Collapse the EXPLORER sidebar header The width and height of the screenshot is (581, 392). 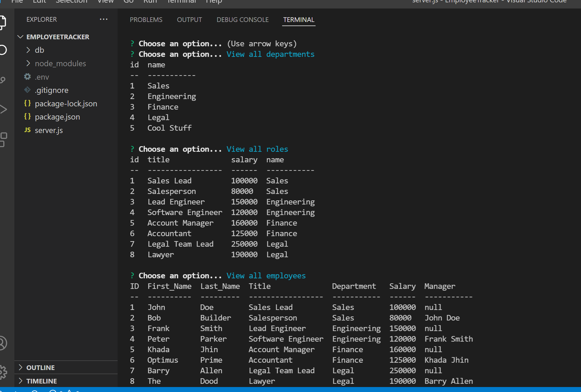(x=41, y=19)
